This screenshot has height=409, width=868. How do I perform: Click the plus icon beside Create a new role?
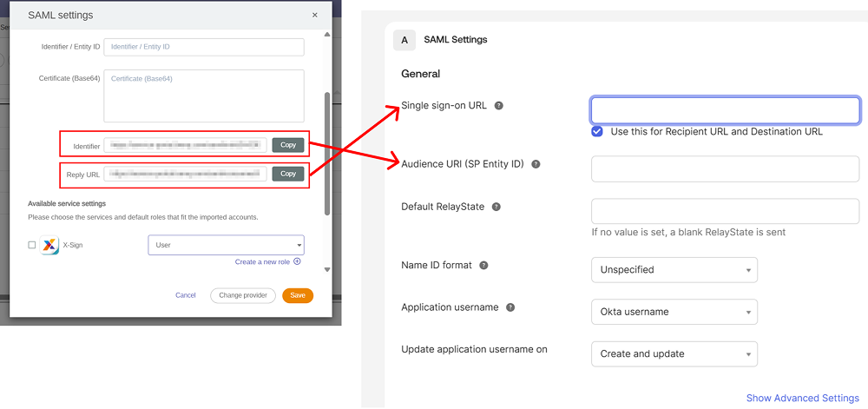coord(297,261)
